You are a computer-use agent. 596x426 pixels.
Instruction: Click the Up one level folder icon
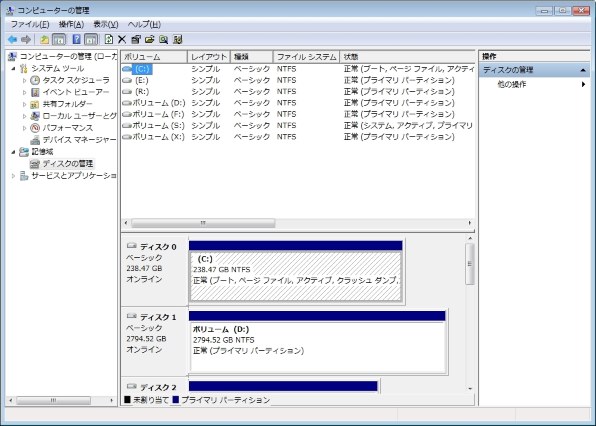[x=45, y=40]
